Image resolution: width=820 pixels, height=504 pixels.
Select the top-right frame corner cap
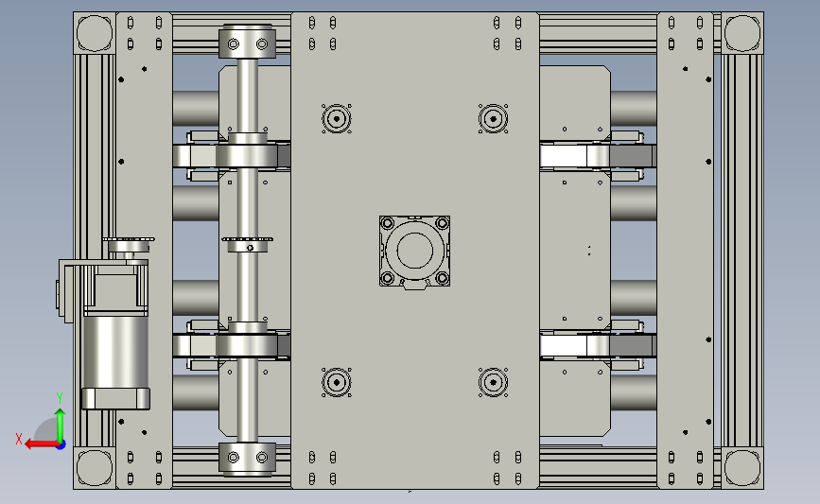pyautogui.click(x=742, y=33)
